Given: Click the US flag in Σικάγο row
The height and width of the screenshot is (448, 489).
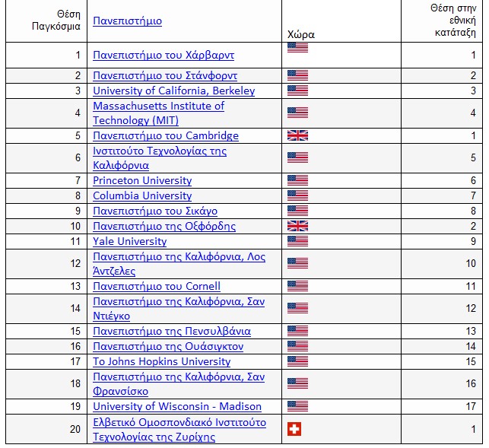Looking at the screenshot, I should click(x=297, y=211).
